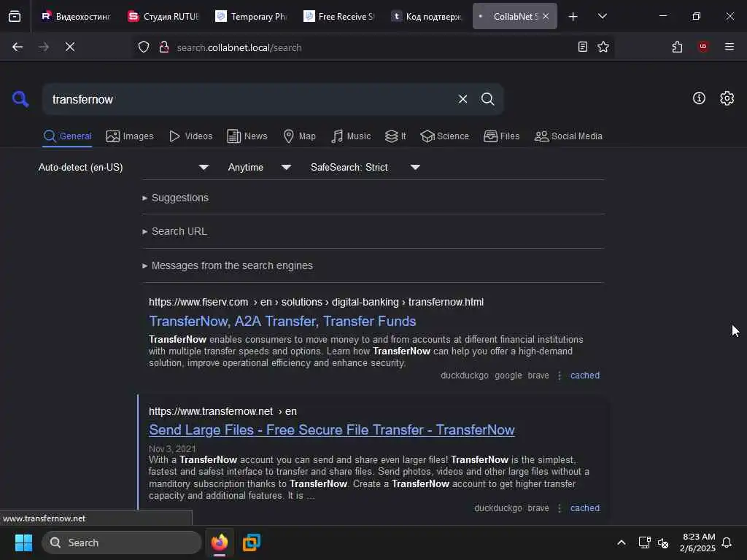Viewport: 747px width, 560px height.
Task: Show hidden system tray icons
Action: 622,542
